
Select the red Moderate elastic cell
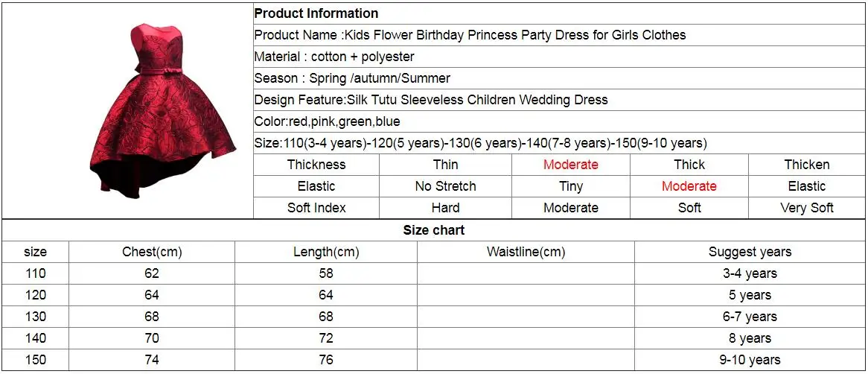pos(689,186)
